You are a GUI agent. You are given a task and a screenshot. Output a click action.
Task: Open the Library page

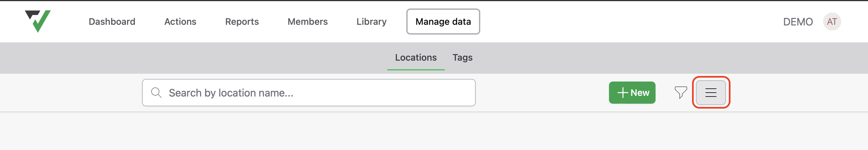pyautogui.click(x=371, y=22)
